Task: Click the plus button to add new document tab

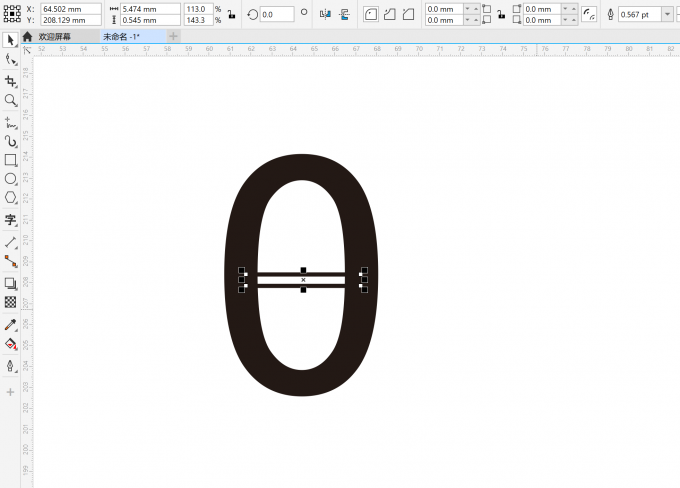Action: [x=173, y=36]
